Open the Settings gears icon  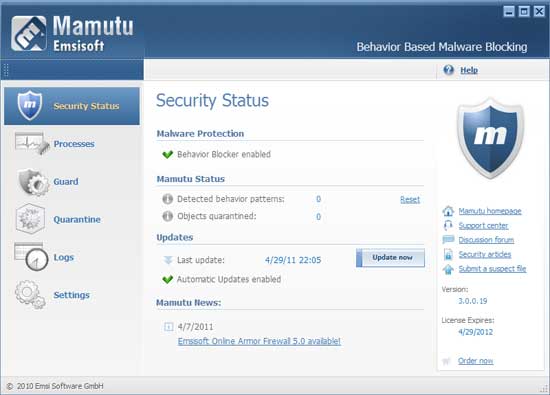coord(30,294)
